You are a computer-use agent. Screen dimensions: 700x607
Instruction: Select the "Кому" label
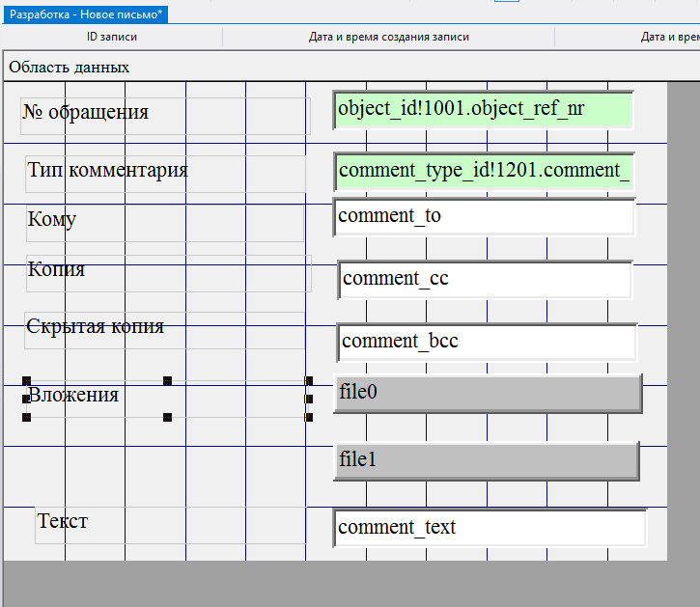click(52, 220)
